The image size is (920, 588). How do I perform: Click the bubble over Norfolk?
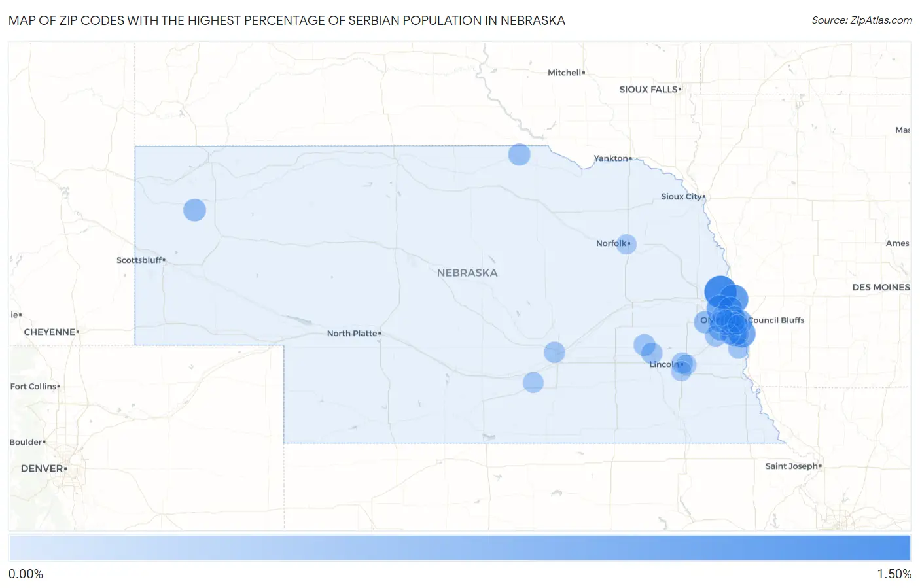[626, 244]
